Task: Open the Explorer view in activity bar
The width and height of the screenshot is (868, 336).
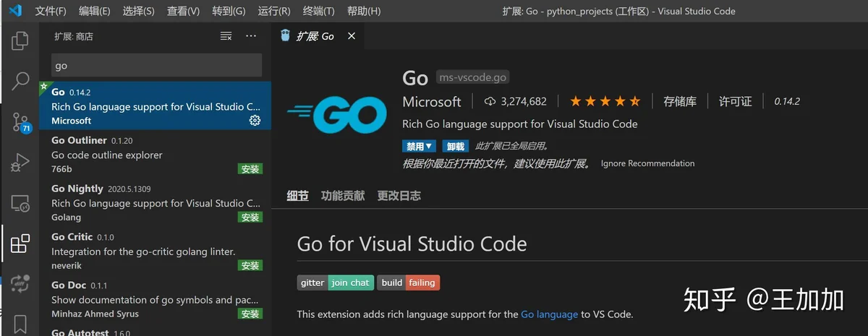Action: (x=20, y=40)
